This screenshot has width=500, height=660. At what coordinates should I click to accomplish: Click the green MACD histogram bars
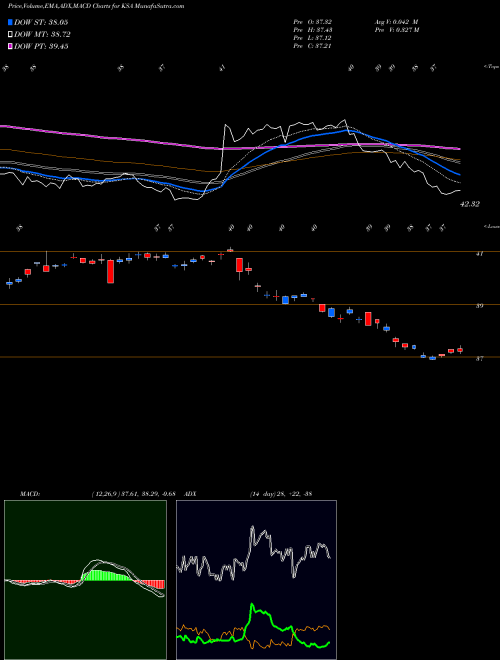point(107,576)
